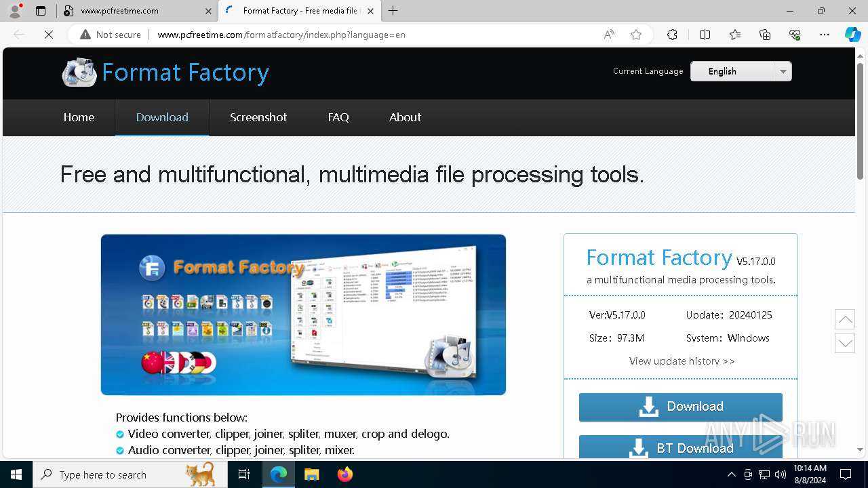This screenshot has height=488, width=868.
Task: Click the Format Factory banner screenshot image
Action: pos(303,314)
